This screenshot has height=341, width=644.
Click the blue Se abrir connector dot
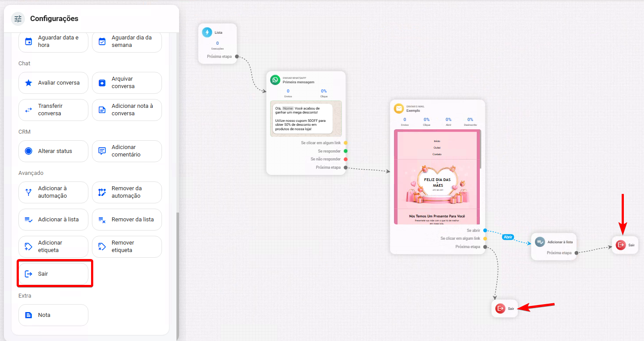[x=485, y=230]
